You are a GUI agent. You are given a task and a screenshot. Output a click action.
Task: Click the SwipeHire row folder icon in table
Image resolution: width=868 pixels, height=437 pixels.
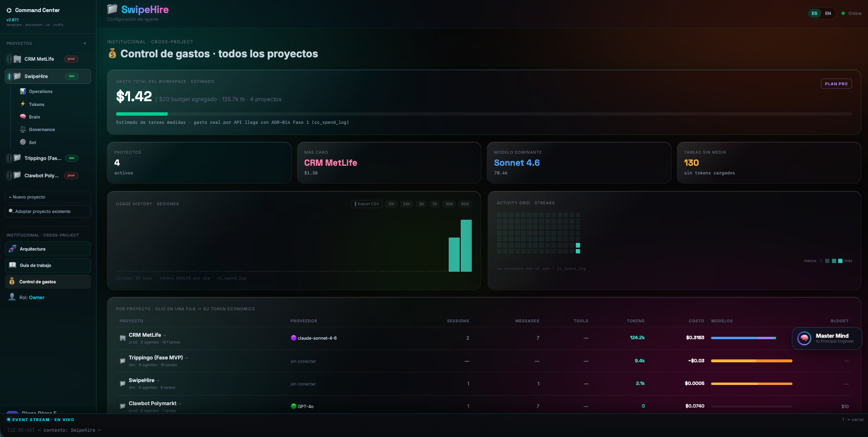pos(123,384)
